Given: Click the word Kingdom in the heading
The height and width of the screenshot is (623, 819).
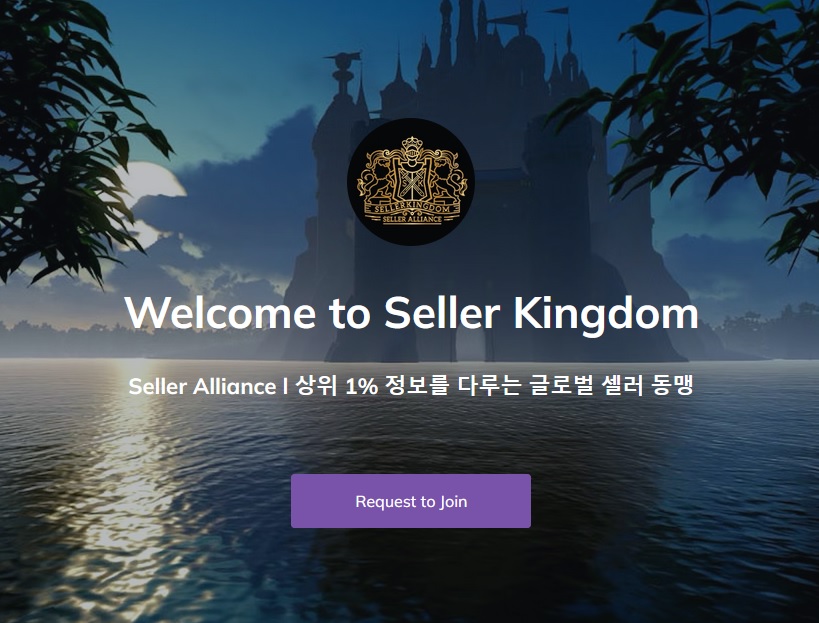Looking at the screenshot, I should coord(606,314).
